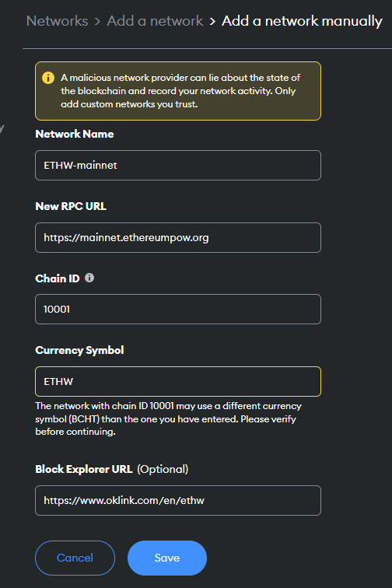This screenshot has height=588, width=392.
Task: Click the malicious network provider warning message
Action: tap(180, 91)
